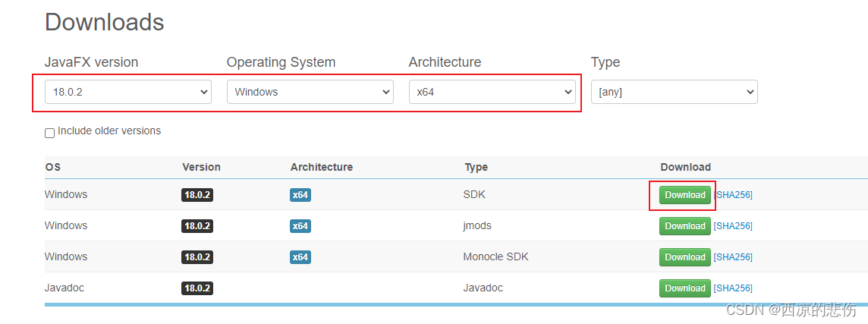The width and height of the screenshot is (868, 324).
Task: Click the 18.0.2 version badge in SDK row
Action: point(197,195)
